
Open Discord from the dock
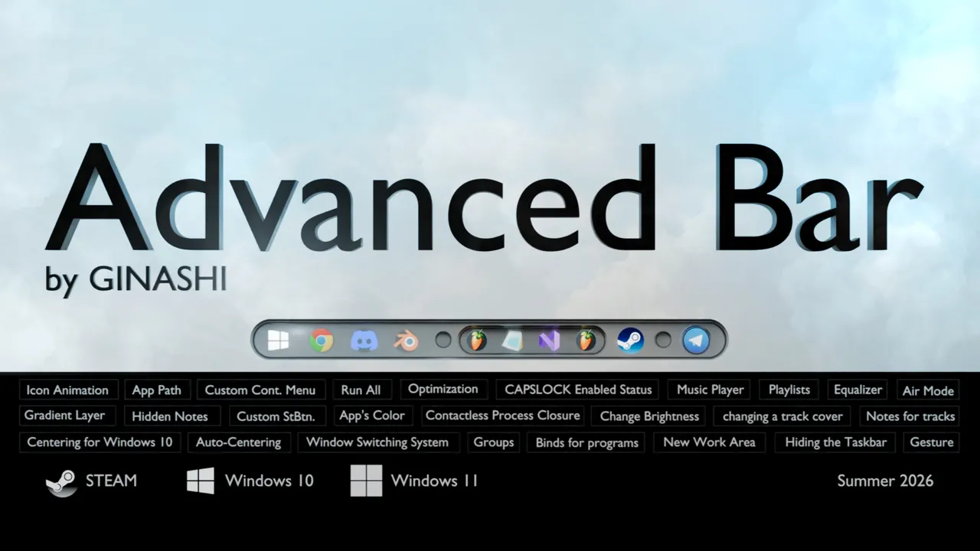pyautogui.click(x=364, y=341)
